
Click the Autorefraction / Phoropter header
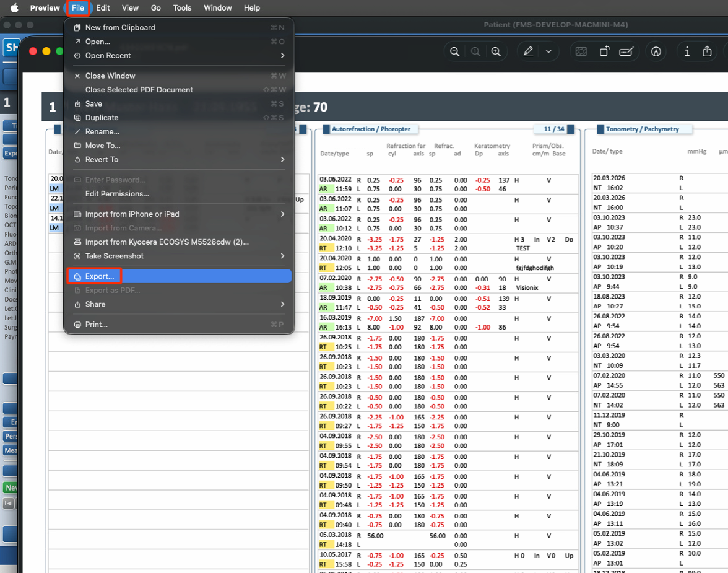pos(371,129)
